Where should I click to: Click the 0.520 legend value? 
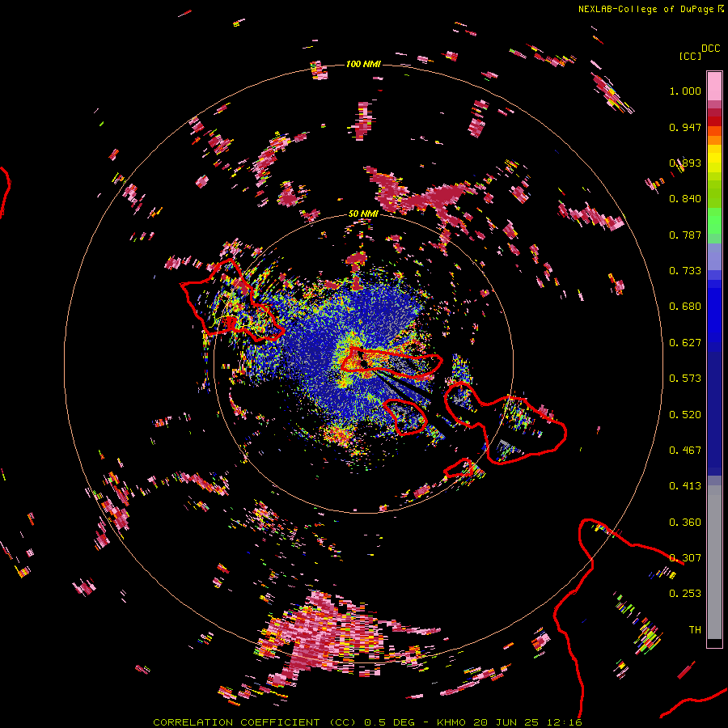685,415
